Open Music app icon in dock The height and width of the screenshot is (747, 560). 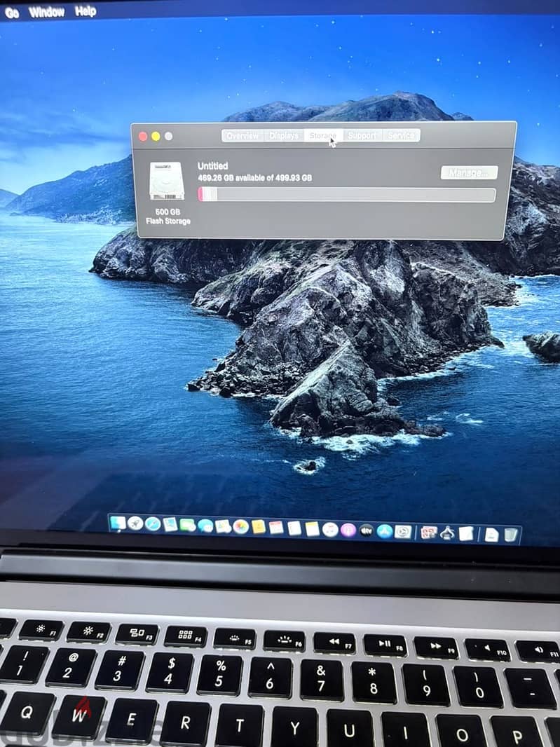(330, 529)
